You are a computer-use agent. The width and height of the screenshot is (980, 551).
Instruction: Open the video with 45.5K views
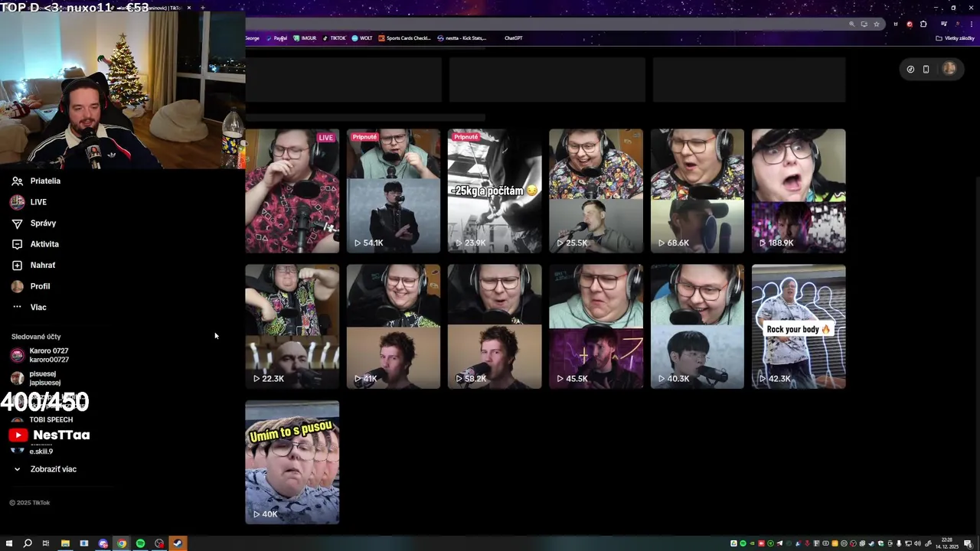point(596,327)
